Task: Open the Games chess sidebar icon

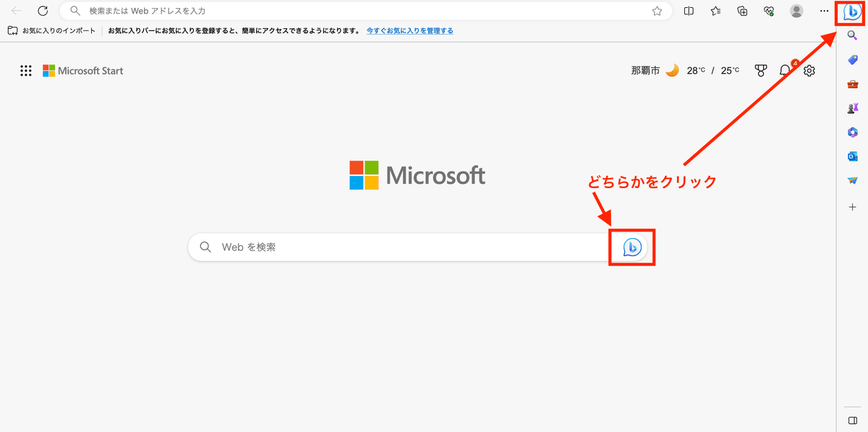Action: coord(852,108)
